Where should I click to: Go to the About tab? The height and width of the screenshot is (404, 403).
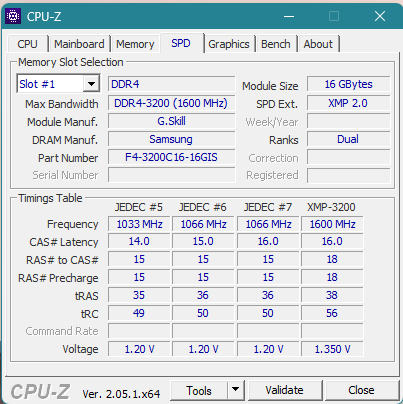(x=318, y=44)
